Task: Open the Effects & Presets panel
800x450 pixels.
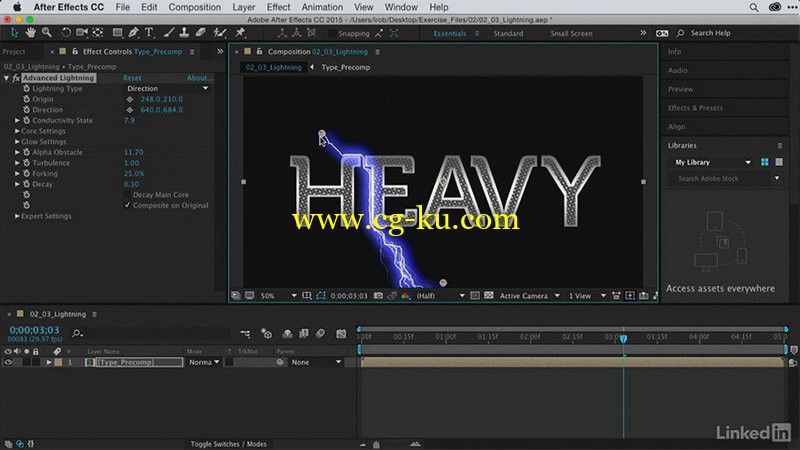Action: (x=695, y=108)
